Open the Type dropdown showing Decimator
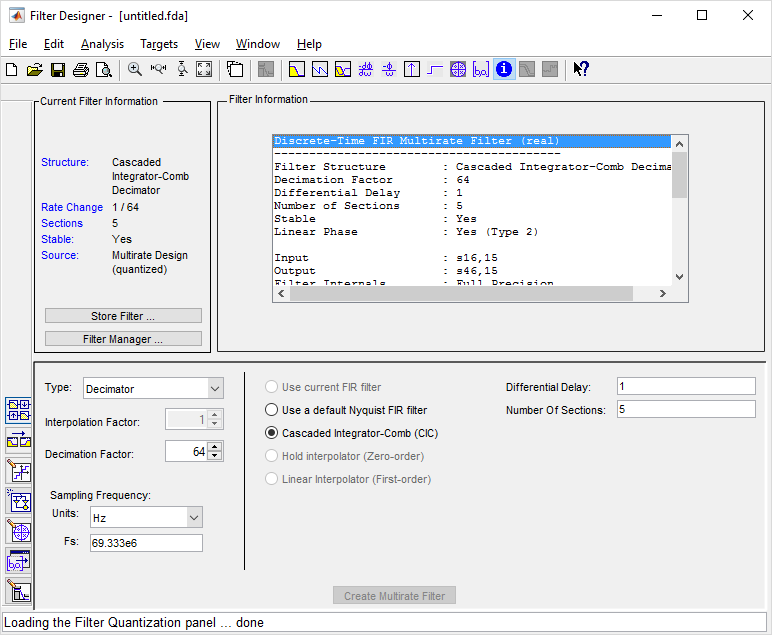Image resolution: width=772 pixels, height=635 pixels. (153, 389)
